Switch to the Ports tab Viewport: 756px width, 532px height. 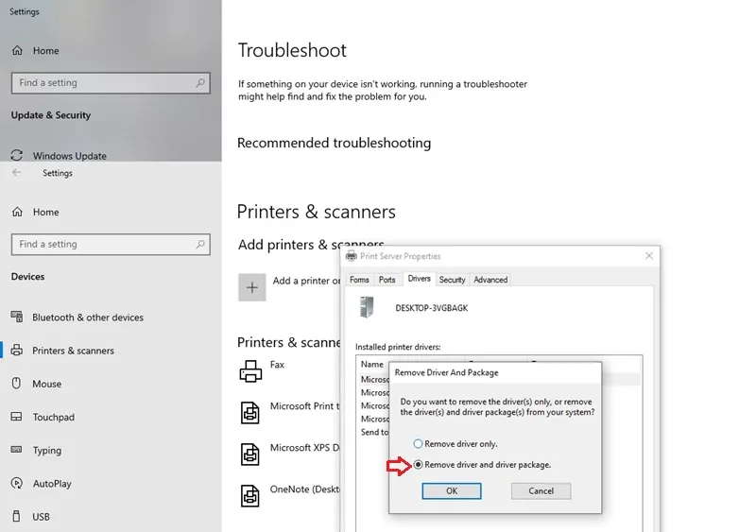387,280
